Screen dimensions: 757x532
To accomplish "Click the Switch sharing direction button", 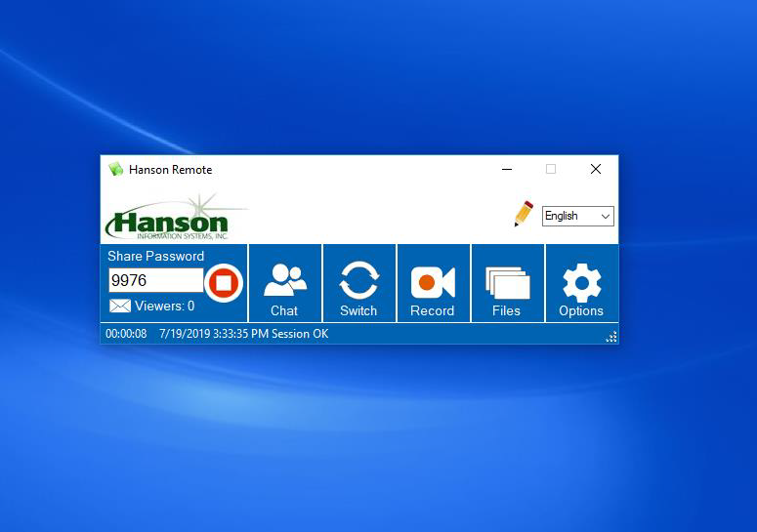I will click(358, 283).
